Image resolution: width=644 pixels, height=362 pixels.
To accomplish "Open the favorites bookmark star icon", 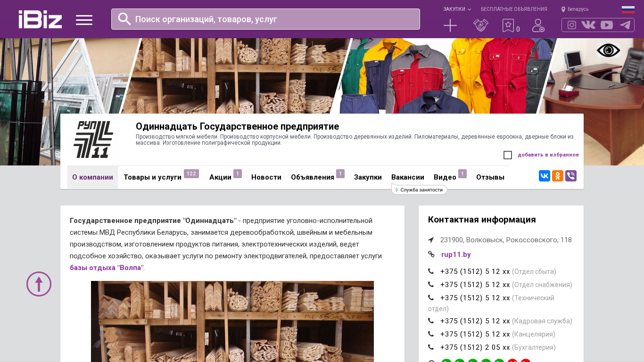I will pos(508,25).
